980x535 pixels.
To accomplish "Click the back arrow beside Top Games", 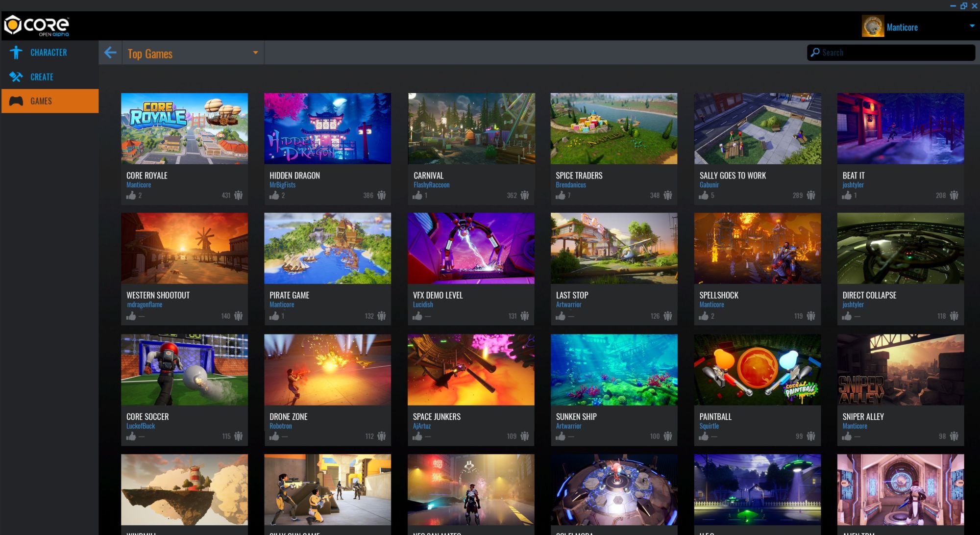I will pyautogui.click(x=110, y=53).
